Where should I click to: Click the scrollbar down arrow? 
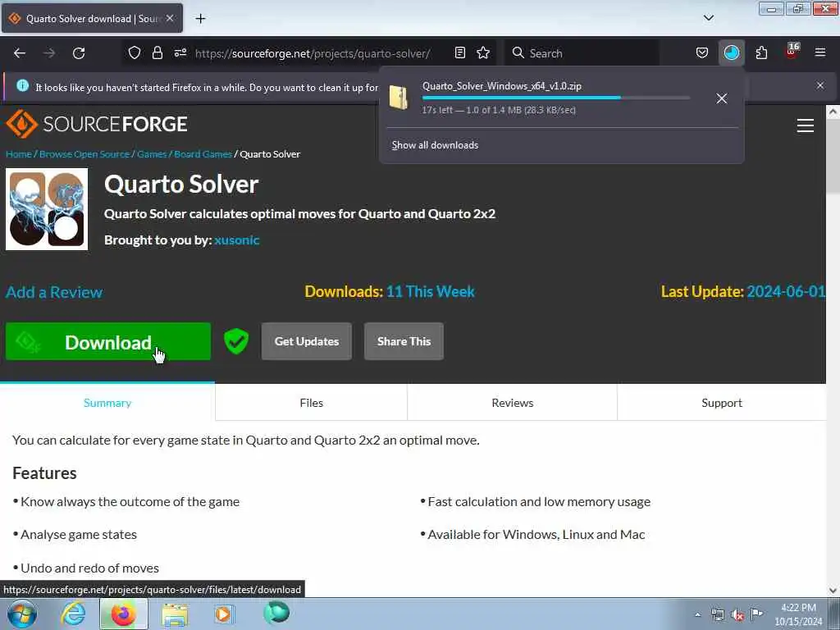(x=833, y=591)
